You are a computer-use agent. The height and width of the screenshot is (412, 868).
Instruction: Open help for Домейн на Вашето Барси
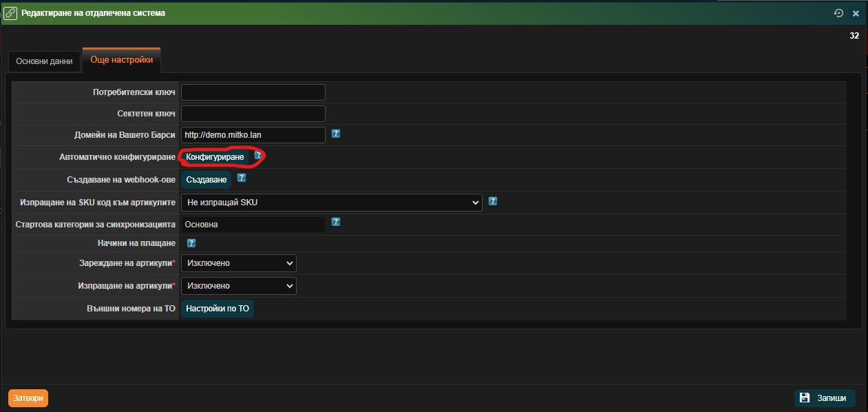[x=336, y=134]
